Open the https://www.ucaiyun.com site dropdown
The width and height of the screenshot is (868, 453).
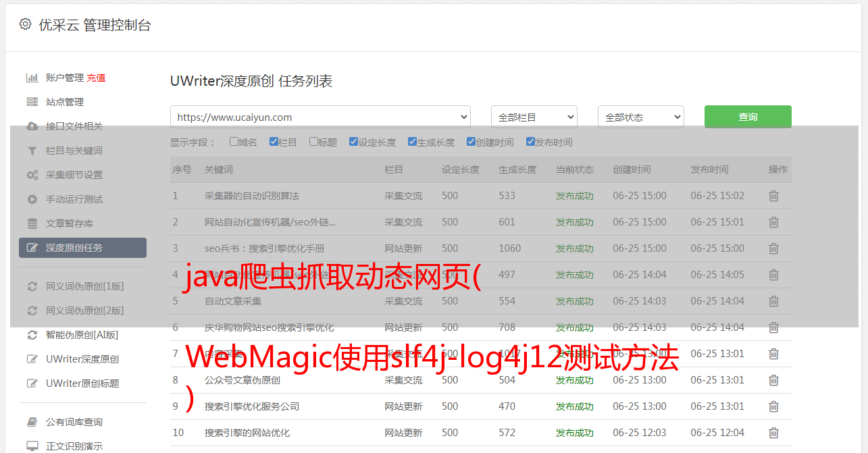[x=320, y=117]
